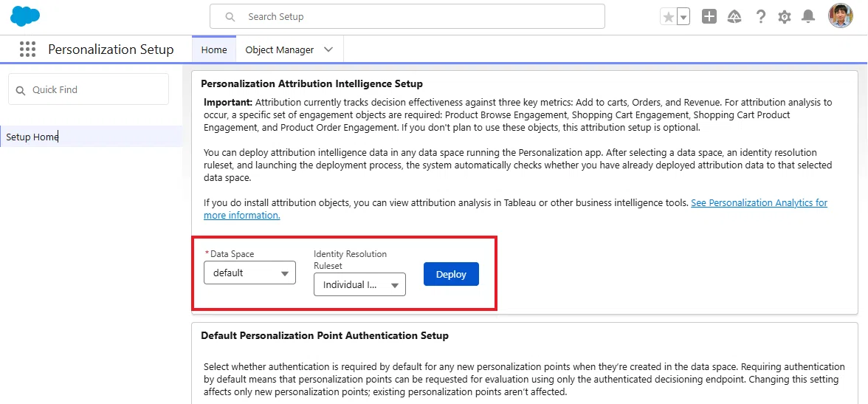Click the Salesforce cloud logo
Screen dimensions: 868x404
click(25, 16)
